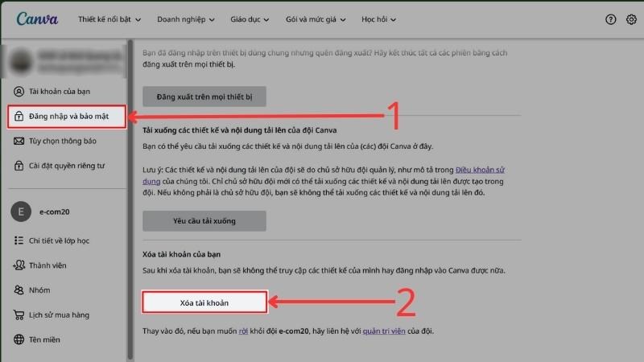The width and height of the screenshot is (644, 362).
Task: Click heading Tải xuống các thiết kế và nội dung
Action: tap(239, 130)
